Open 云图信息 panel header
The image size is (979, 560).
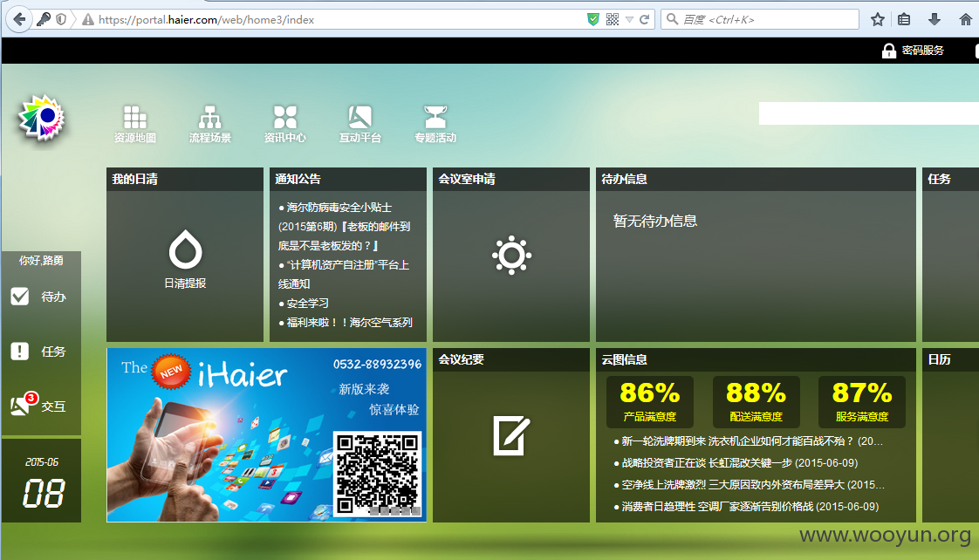[x=756, y=359]
